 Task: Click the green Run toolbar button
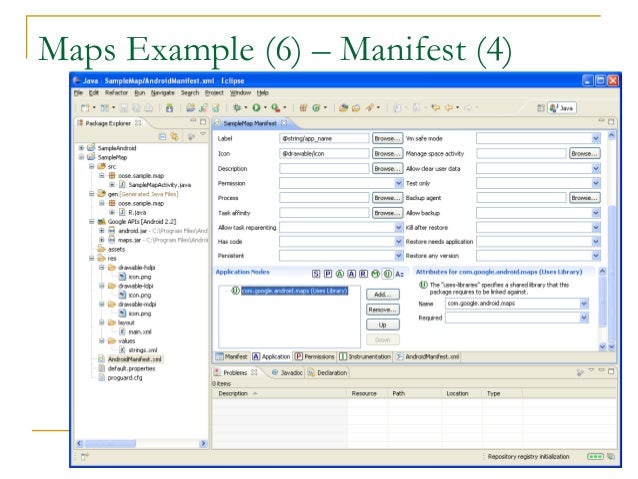(x=256, y=108)
